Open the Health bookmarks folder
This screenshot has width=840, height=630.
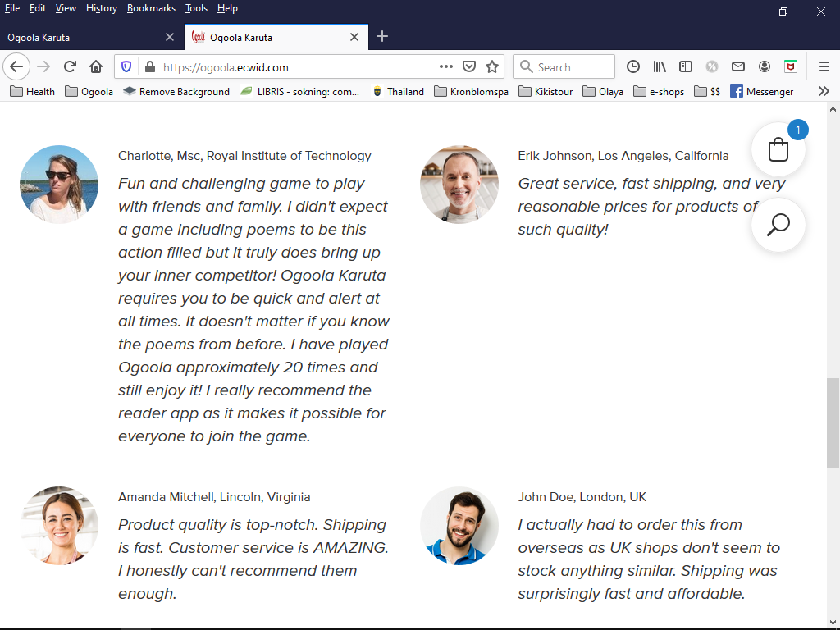point(33,92)
